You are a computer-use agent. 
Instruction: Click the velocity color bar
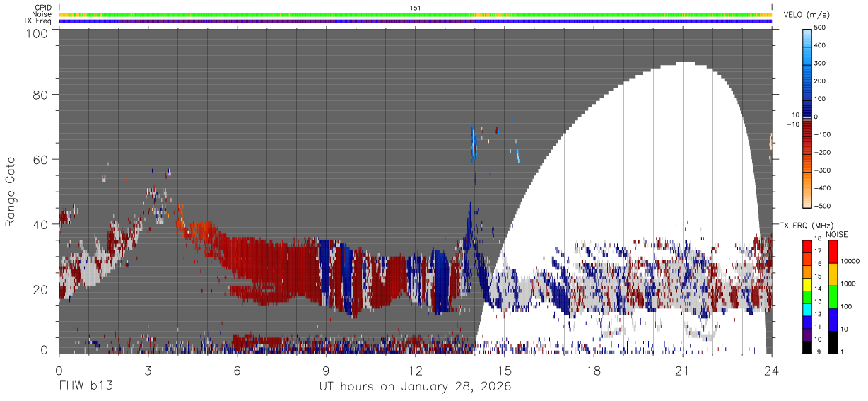tap(807, 117)
